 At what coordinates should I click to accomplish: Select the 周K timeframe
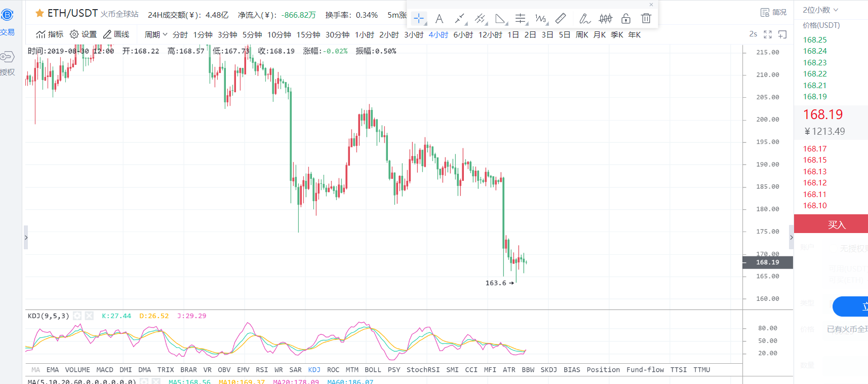pos(582,34)
